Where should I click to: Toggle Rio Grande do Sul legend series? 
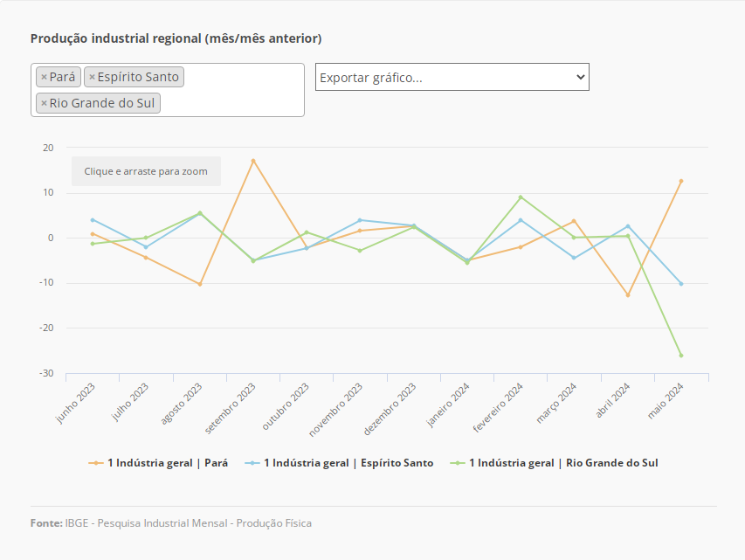[x=562, y=463]
